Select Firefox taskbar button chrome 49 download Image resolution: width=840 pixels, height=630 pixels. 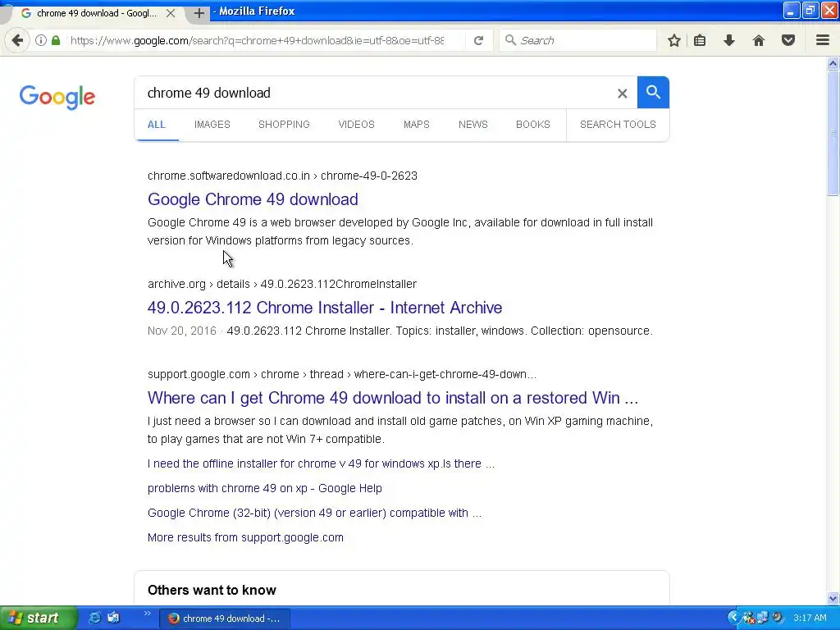tap(225, 619)
